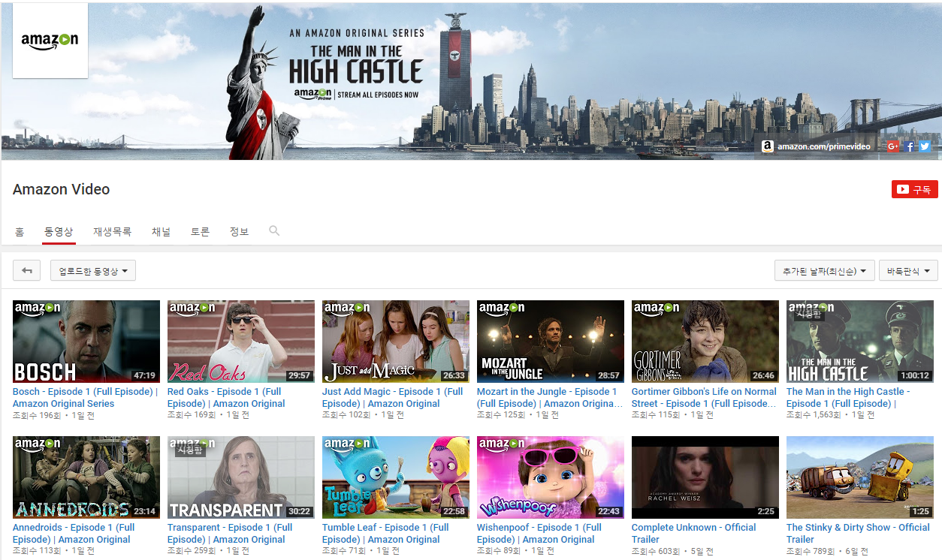
Task: Open 'Tumble Leaf - Episode 1' title link
Action: [385, 533]
